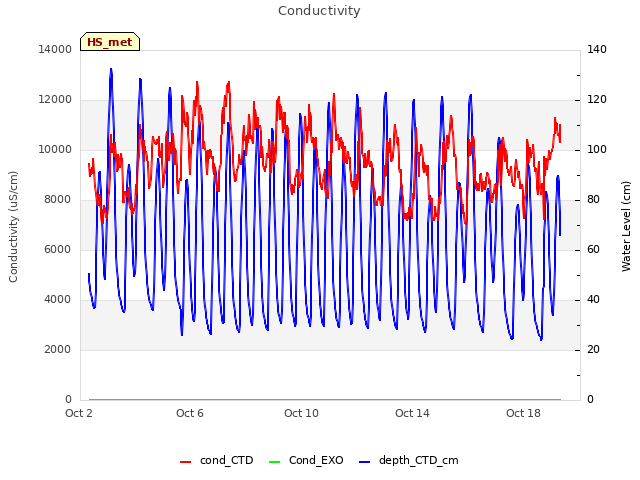Click the Water Level (cm) axis label

coord(626,227)
